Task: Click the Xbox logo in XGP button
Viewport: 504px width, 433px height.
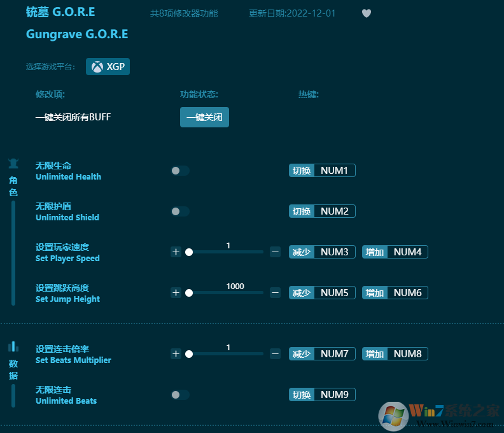Action: pyautogui.click(x=97, y=67)
